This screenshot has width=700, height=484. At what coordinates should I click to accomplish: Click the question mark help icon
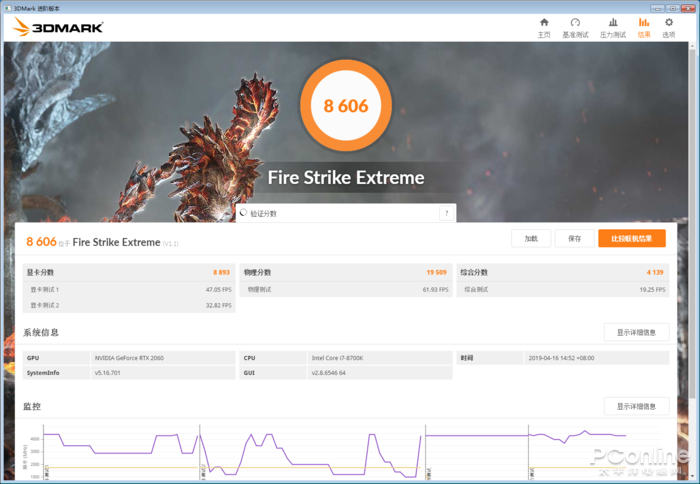446,213
